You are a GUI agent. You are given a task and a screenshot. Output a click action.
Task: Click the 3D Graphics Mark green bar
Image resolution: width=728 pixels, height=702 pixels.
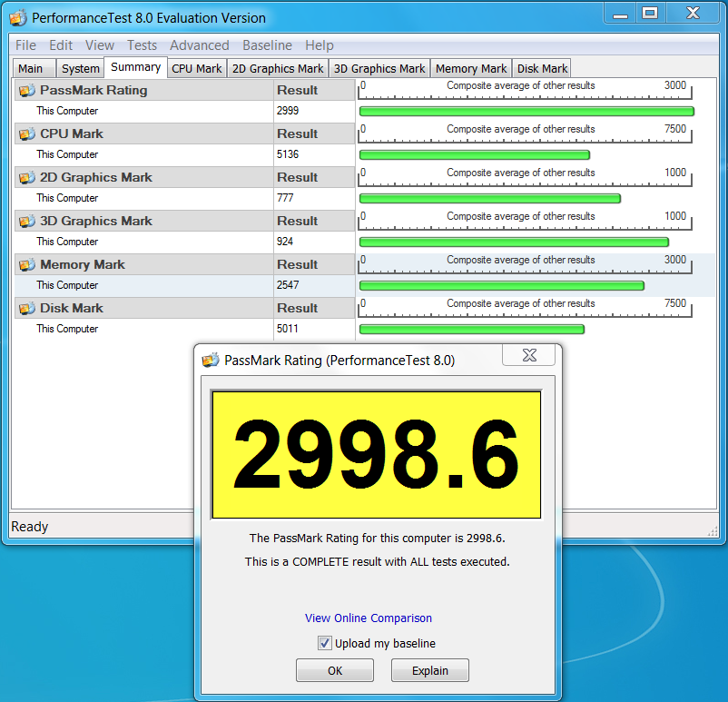pyautogui.click(x=514, y=242)
